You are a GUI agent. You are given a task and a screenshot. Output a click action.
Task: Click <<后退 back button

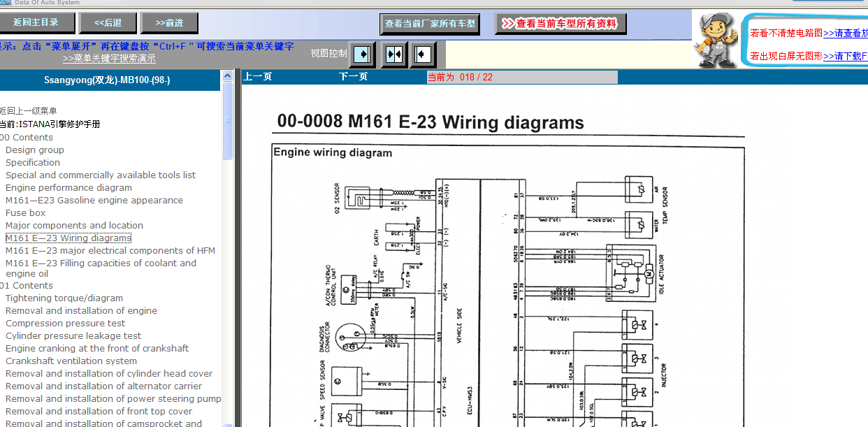click(x=108, y=23)
